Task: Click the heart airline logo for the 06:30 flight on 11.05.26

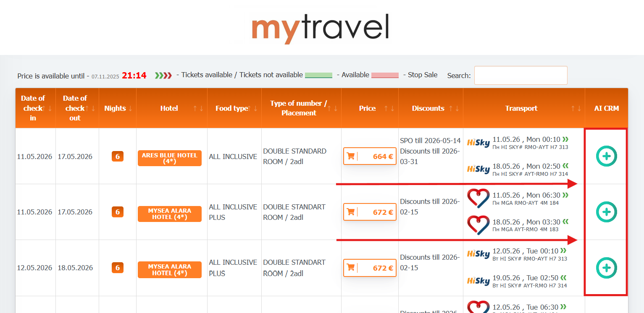Action: (x=478, y=198)
